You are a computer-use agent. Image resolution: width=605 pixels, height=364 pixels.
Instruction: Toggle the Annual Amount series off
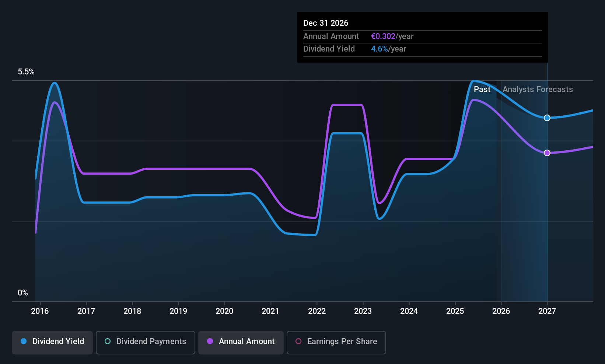coord(241,342)
